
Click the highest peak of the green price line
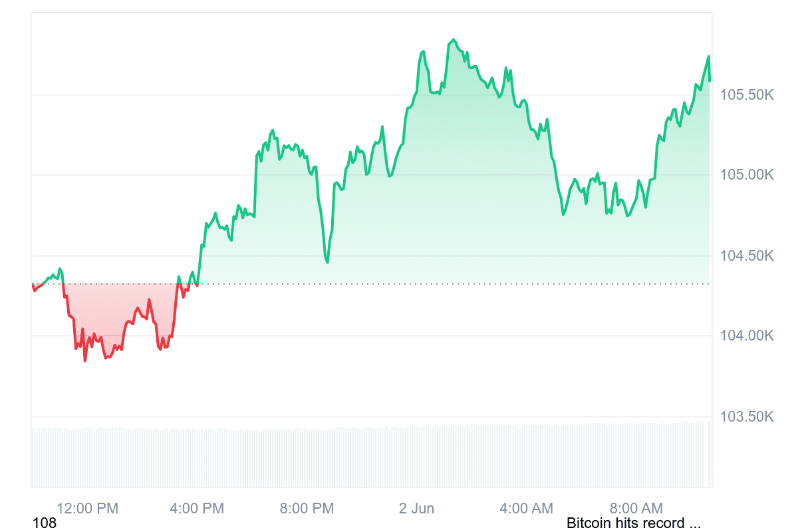click(453, 40)
